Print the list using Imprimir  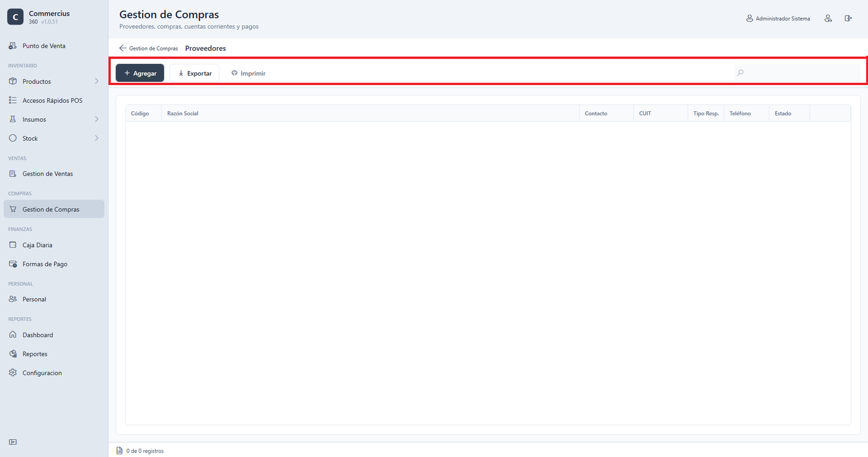pyautogui.click(x=248, y=73)
